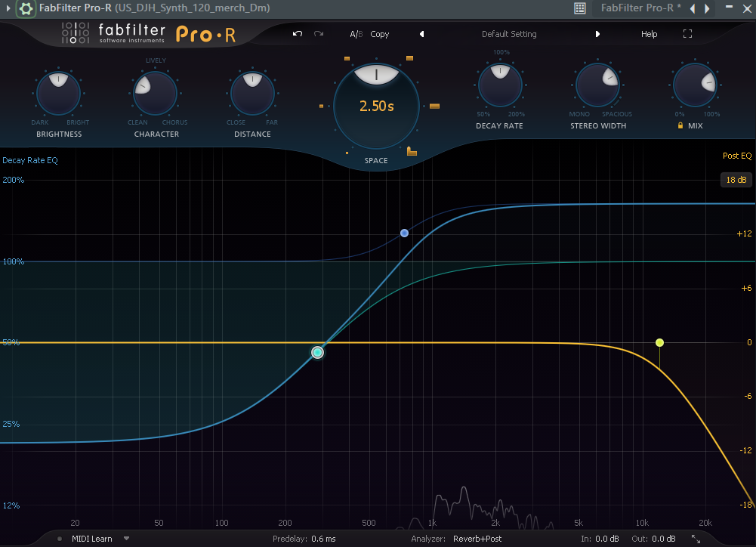Select the yellow Post EQ band node
The width and height of the screenshot is (756, 547).
(x=659, y=342)
